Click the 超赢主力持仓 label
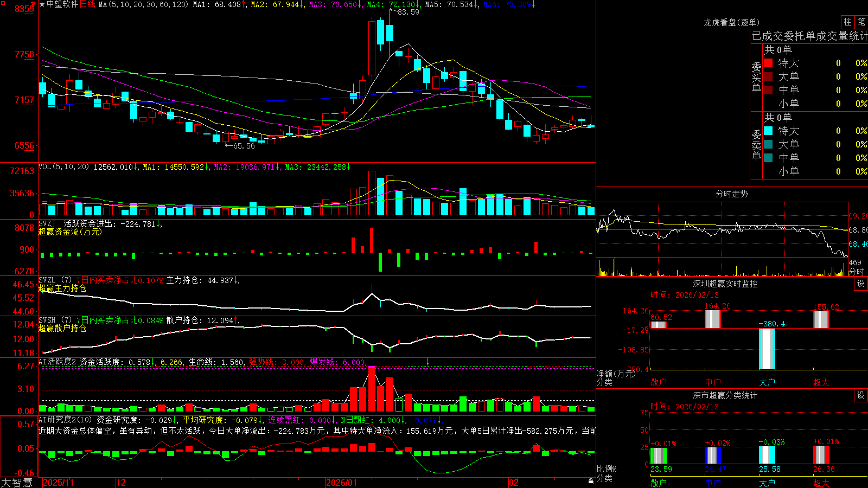Screen dimensions: 868x488 [62, 288]
